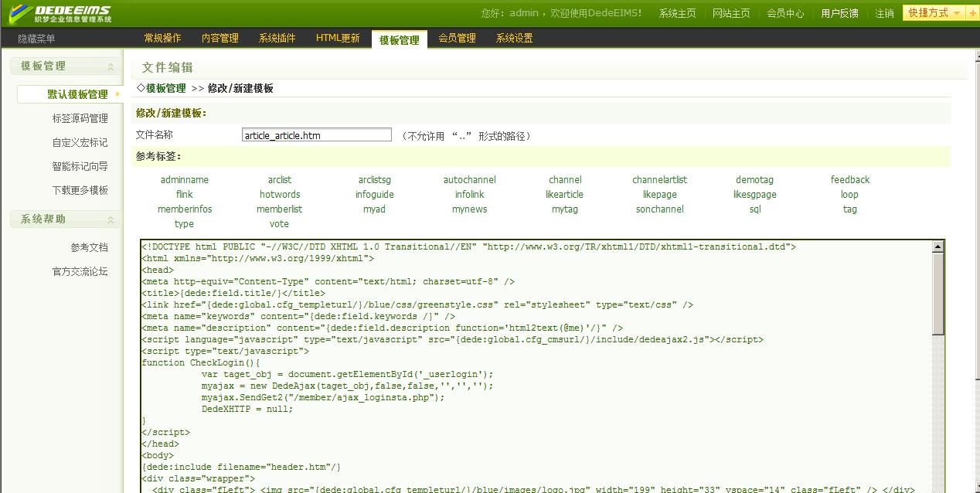Visit the 网站主页 link
Viewport: 980px width, 493px height.
(731, 13)
